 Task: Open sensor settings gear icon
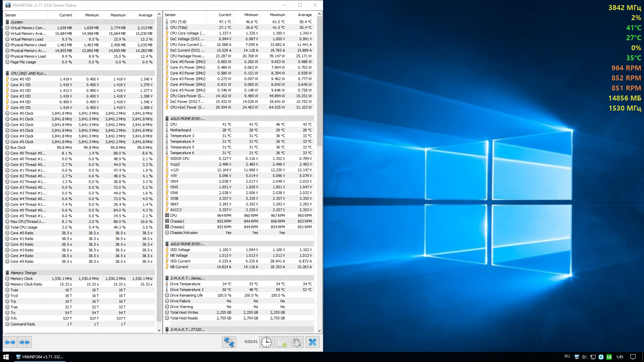[297, 342]
